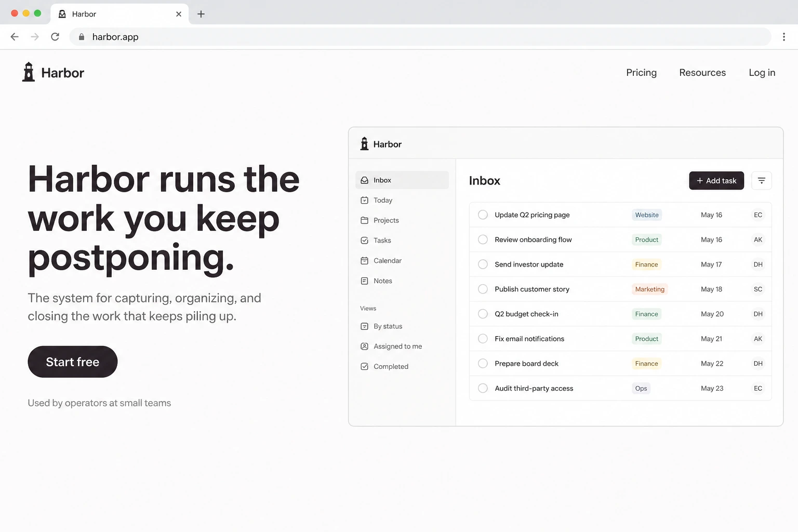
Task: Tick the Prepare board deck circle
Action: 483,364
